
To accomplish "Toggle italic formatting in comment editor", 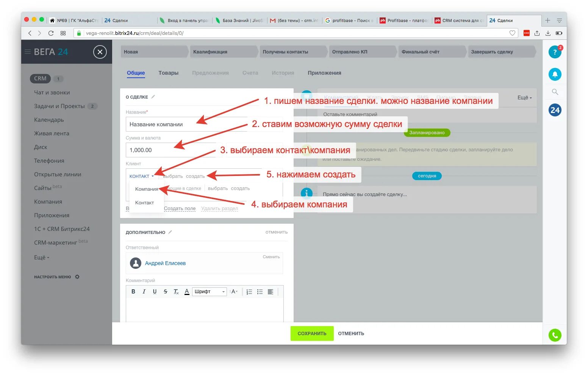I will coord(144,292).
